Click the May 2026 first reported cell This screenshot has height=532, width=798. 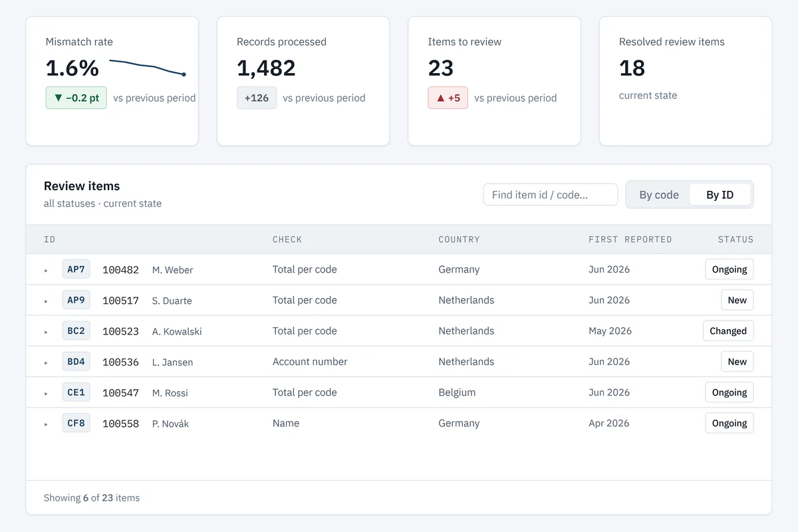pyautogui.click(x=610, y=331)
